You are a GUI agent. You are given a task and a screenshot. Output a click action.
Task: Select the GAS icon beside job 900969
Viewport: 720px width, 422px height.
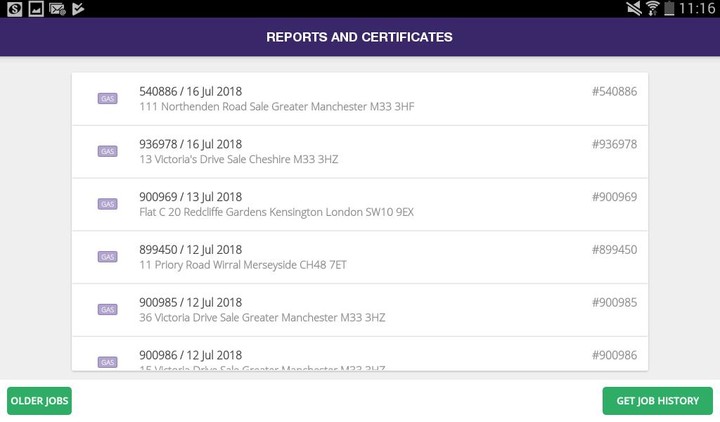[107, 204]
